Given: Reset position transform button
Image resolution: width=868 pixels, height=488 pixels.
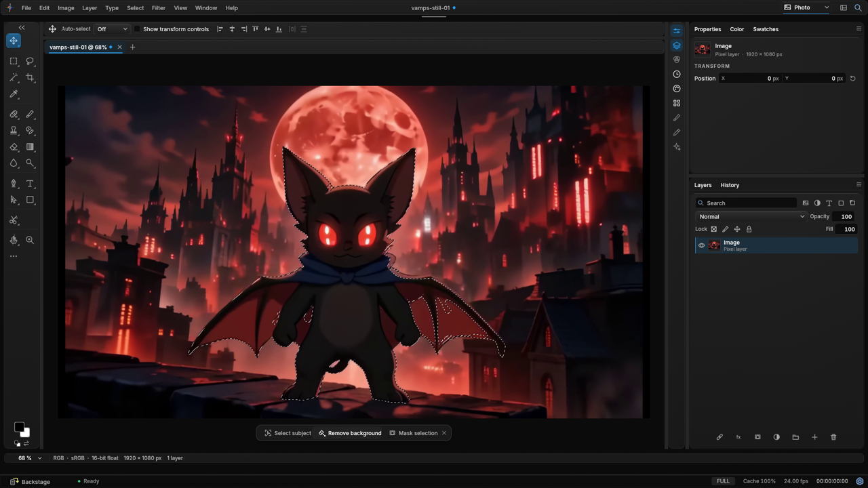Looking at the screenshot, I should [852, 79].
